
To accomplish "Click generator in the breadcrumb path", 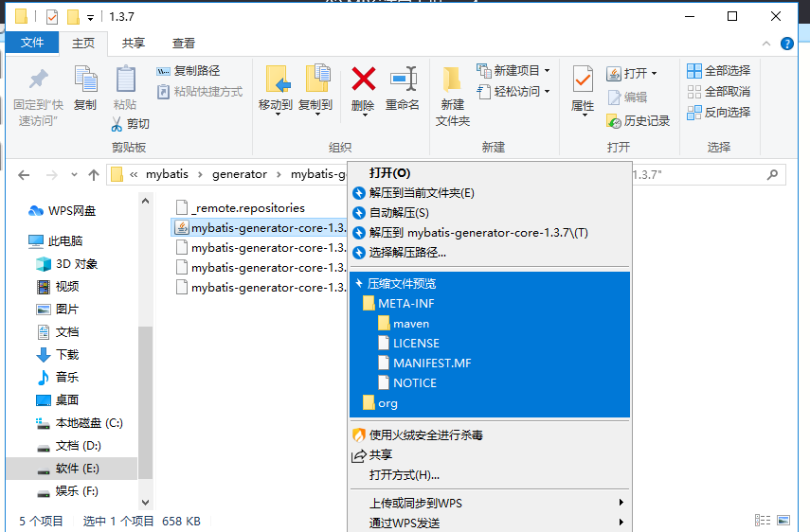I will click(239, 174).
